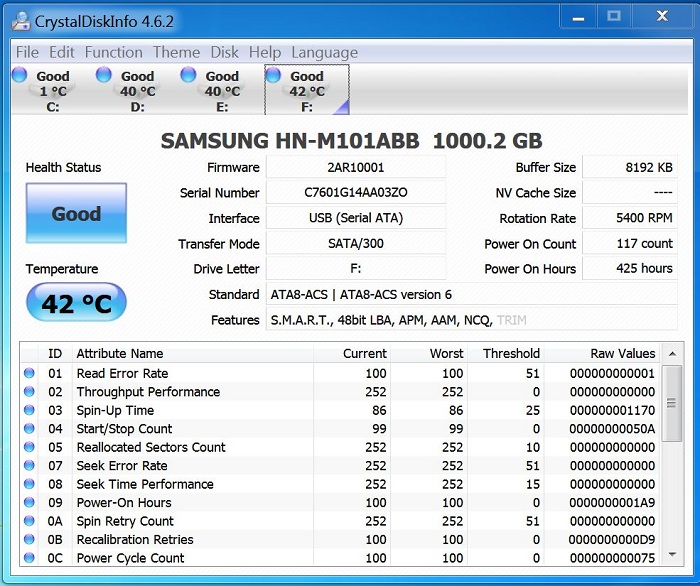Viewport: 700px width, 586px height.
Task: Click the Serial Number value field
Action: 356,193
